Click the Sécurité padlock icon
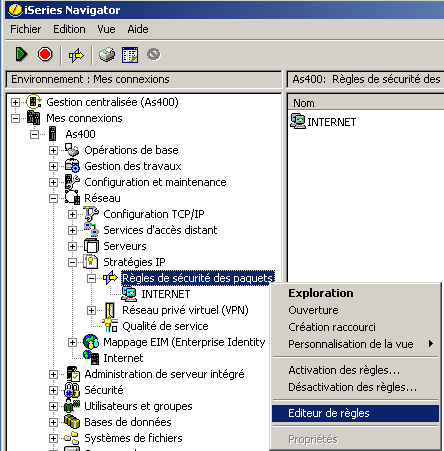 pyautogui.click(x=72, y=390)
